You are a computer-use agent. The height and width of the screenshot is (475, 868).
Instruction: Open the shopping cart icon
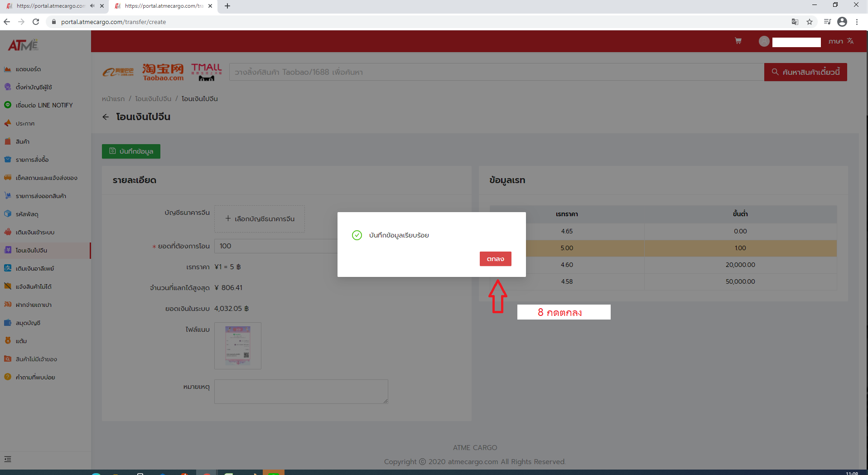(738, 41)
